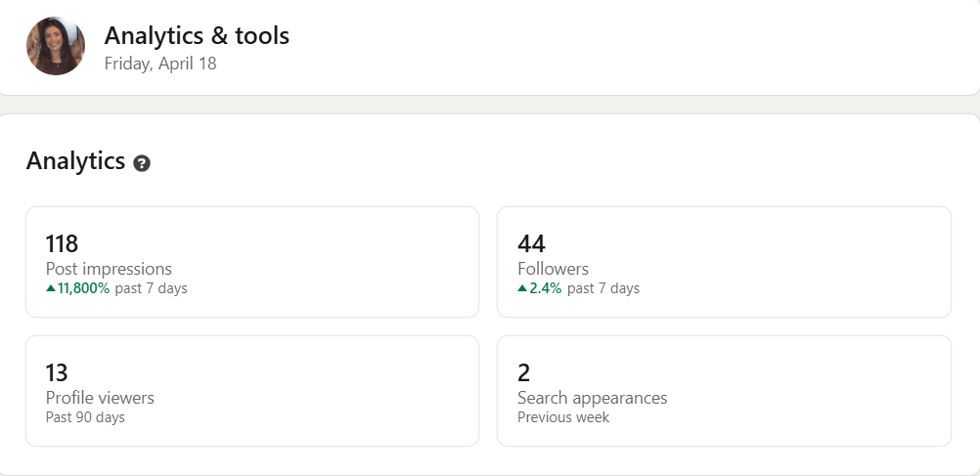Click the 118 post impressions count
This screenshot has width=980, height=476.
(x=62, y=243)
